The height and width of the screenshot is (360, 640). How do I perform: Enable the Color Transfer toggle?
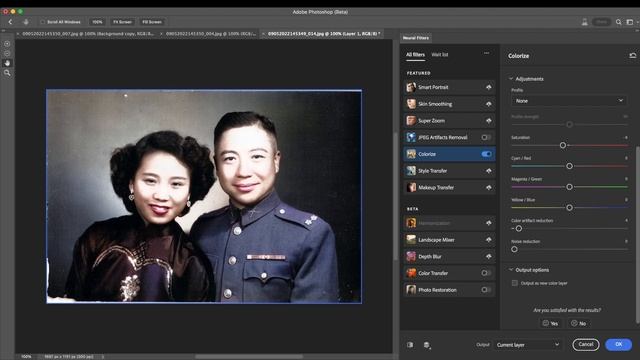486,273
